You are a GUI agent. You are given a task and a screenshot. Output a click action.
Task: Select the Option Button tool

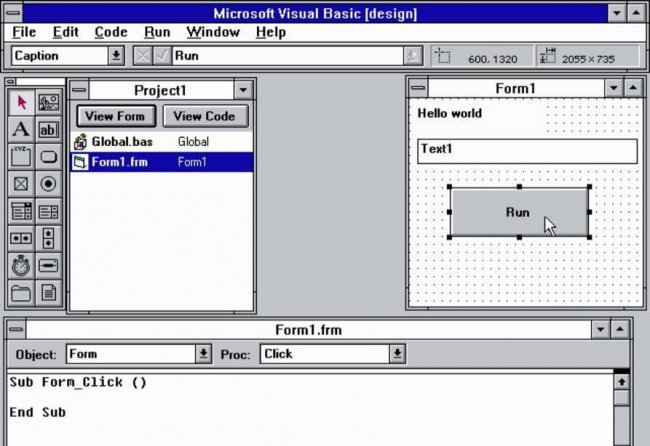pos(49,184)
